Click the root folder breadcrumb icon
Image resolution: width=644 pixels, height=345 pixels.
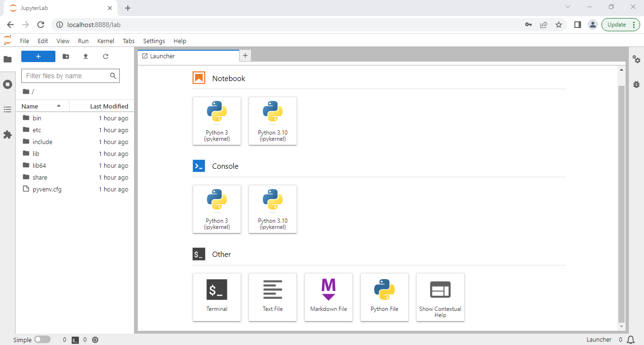[26, 91]
